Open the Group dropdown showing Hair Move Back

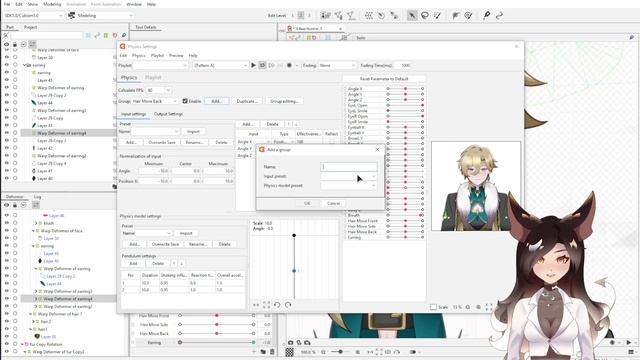[x=155, y=101]
